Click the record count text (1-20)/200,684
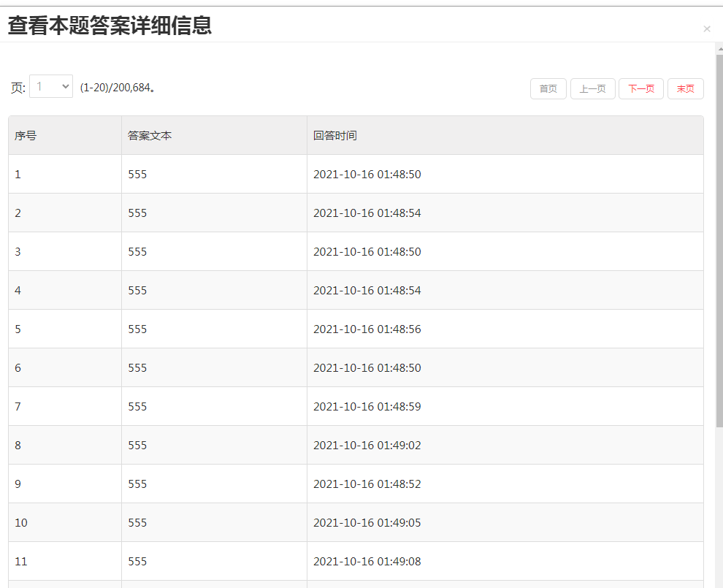The height and width of the screenshot is (588, 723). point(118,88)
